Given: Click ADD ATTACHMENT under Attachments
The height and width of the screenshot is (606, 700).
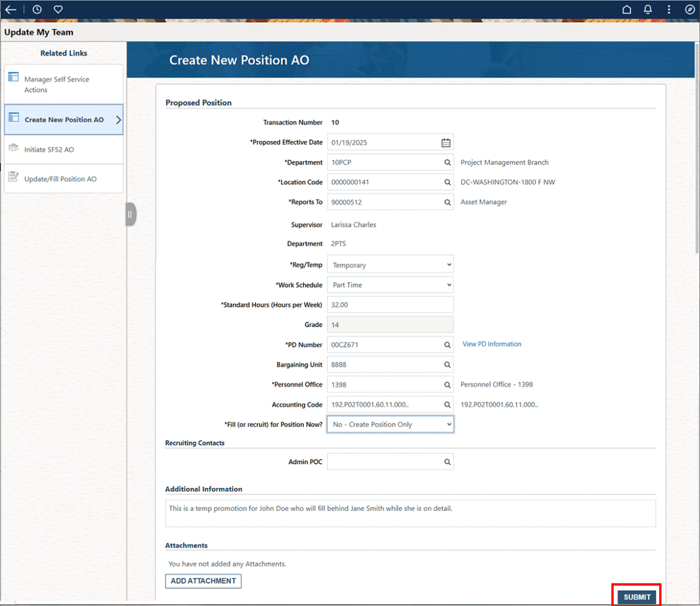Looking at the screenshot, I should pyautogui.click(x=203, y=581).
